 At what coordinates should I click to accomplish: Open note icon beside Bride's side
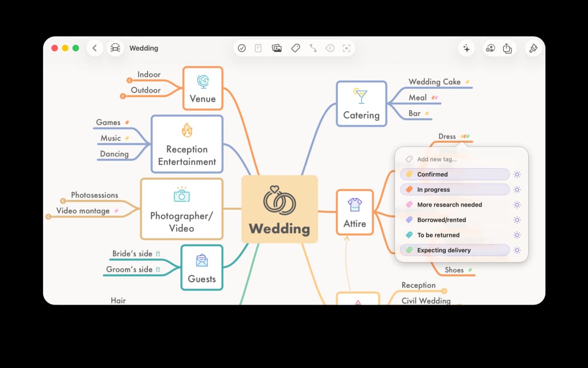(158, 254)
